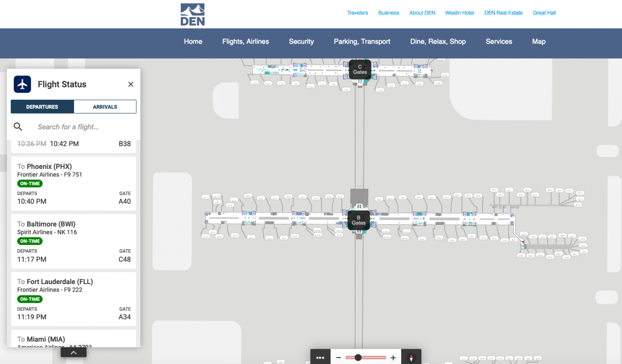Image resolution: width=622 pixels, height=364 pixels.
Task: Close the Flight Status panel
Action: [x=131, y=84]
